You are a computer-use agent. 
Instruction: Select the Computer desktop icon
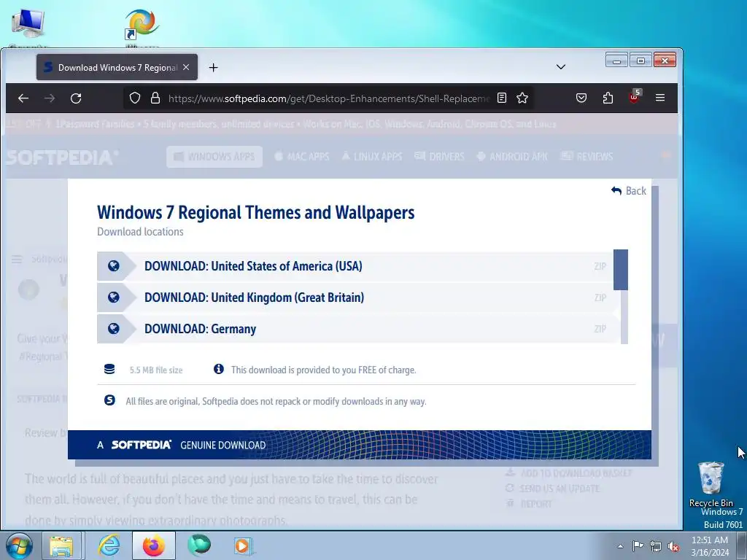pyautogui.click(x=28, y=28)
